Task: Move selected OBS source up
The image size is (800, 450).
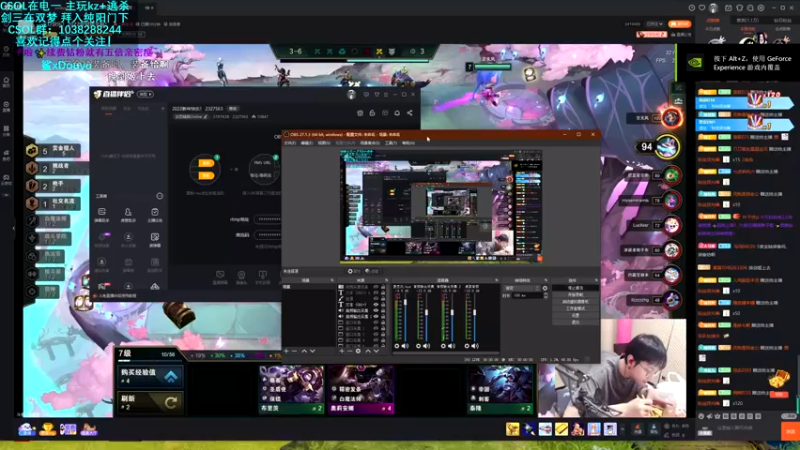Action: (x=368, y=351)
